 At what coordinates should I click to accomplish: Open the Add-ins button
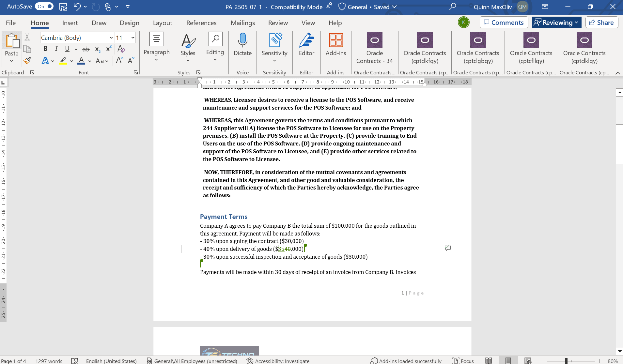tap(336, 45)
